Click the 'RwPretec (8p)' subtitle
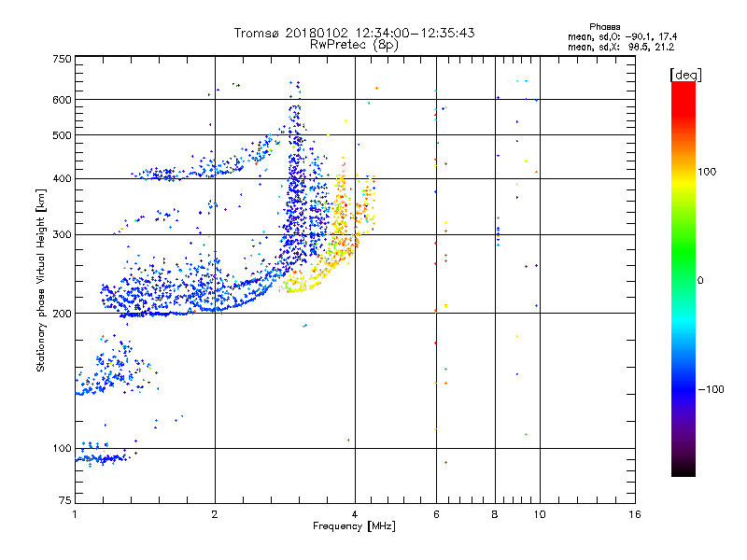Screen dimensions: 747x560 coord(354,45)
